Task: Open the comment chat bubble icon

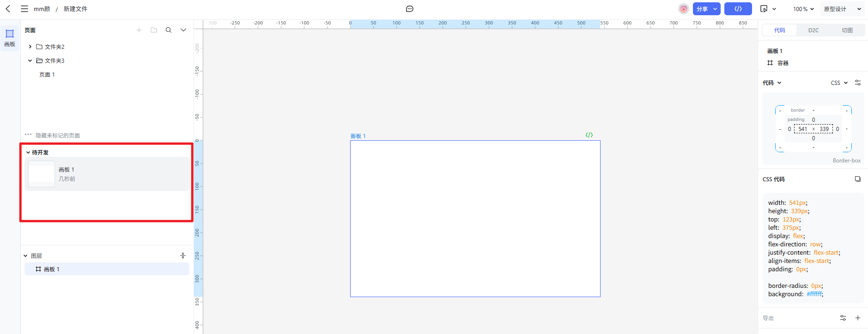Action: [409, 9]
